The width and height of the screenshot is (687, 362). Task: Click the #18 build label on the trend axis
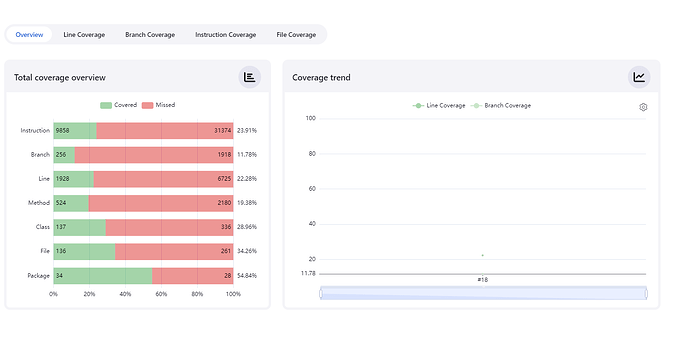(482, 280)
